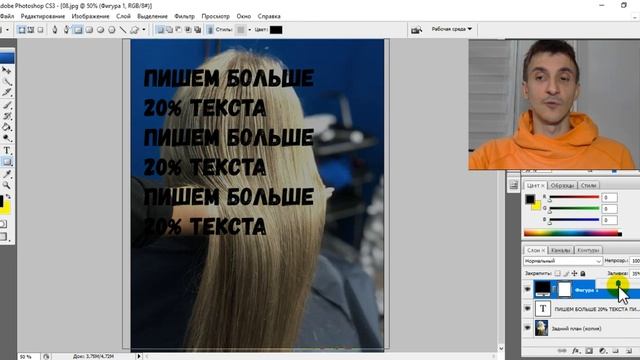
Task: Click the R value input field
Action: [x=609, y=198]
